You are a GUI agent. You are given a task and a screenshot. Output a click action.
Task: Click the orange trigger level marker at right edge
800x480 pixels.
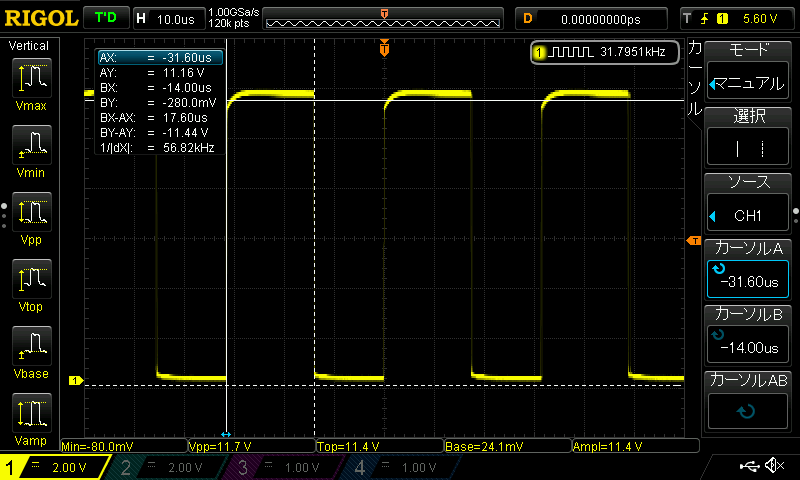[x=694, y=240]
